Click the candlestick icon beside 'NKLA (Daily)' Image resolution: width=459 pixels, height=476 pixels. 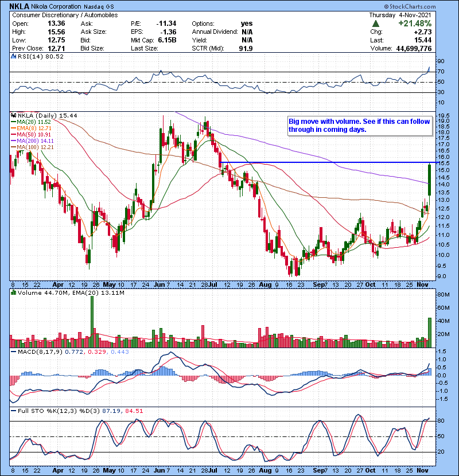click(13, 115)
